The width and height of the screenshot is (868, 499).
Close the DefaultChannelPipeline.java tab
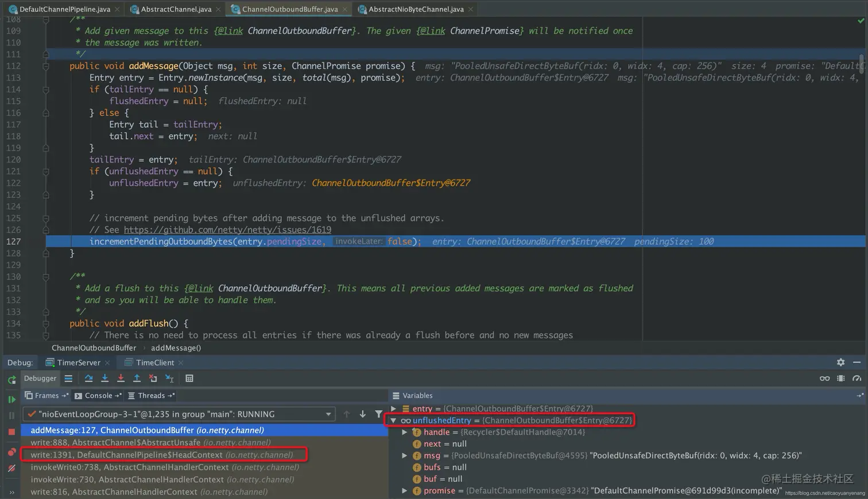click(x=117, y=9)
